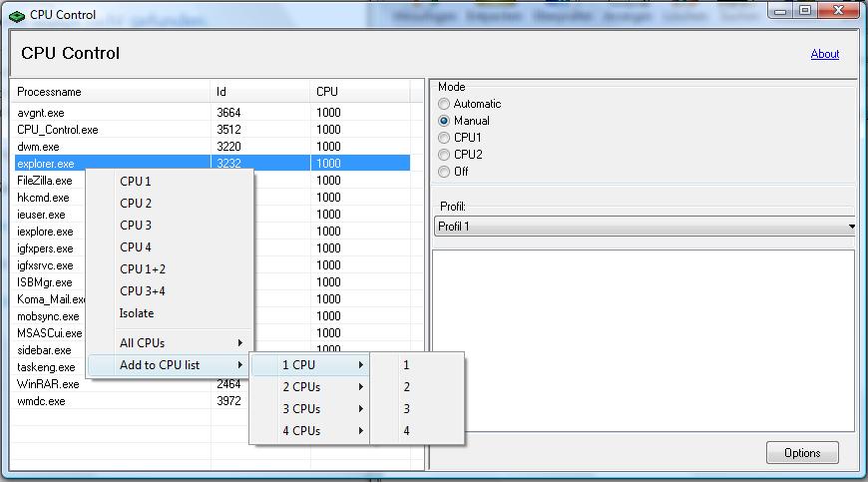Select the taskeng.exe process
This screenshot has width=868, height=483.
[46, 367]
